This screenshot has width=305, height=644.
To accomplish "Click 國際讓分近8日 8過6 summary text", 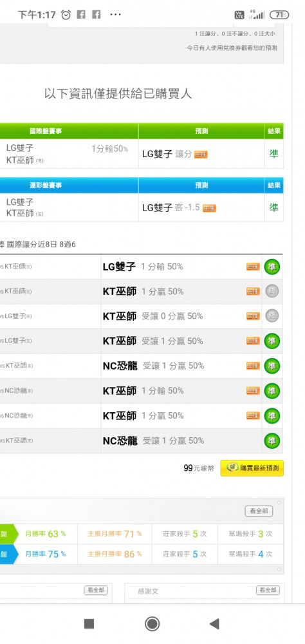I will tap(41, 245).
